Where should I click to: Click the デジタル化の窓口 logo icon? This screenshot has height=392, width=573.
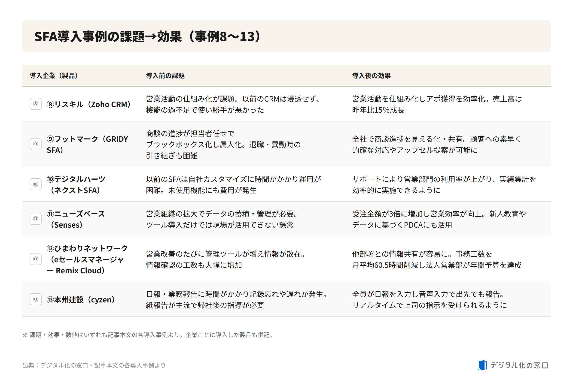click(482, 365)
